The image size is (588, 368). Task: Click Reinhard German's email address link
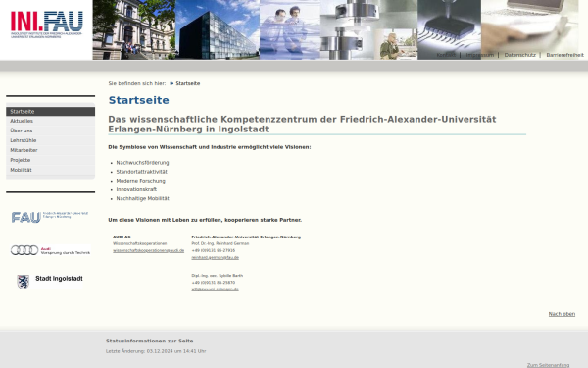(x=215, y=257)
